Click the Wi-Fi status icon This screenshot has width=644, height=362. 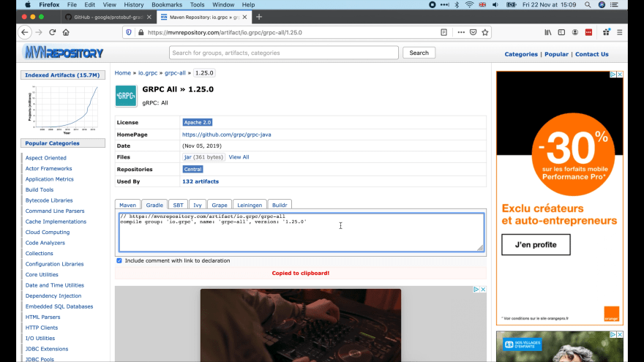469,4
